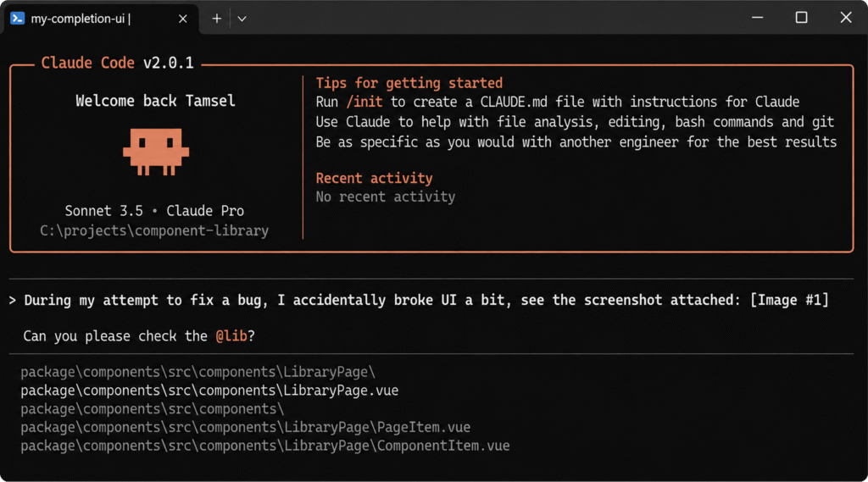Click the Welcome back Tamsel greeting
The width and height of the screenshot is (868, 482).
(156, 101)
